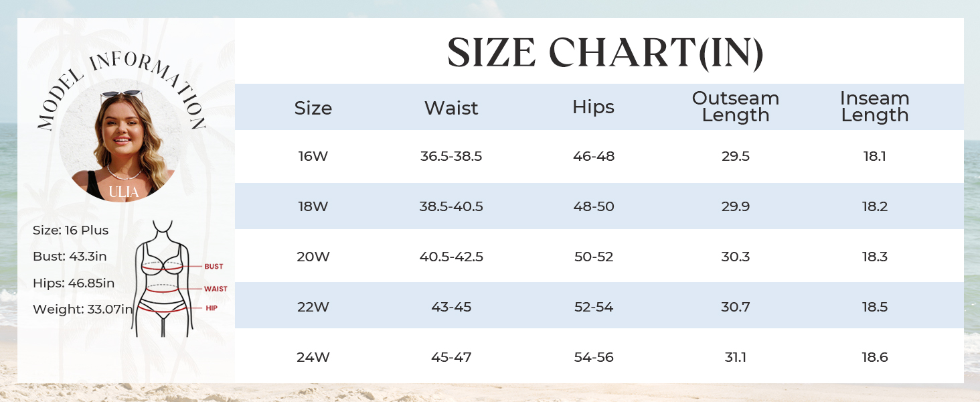Select the Hips column header

tap(593, 107)
